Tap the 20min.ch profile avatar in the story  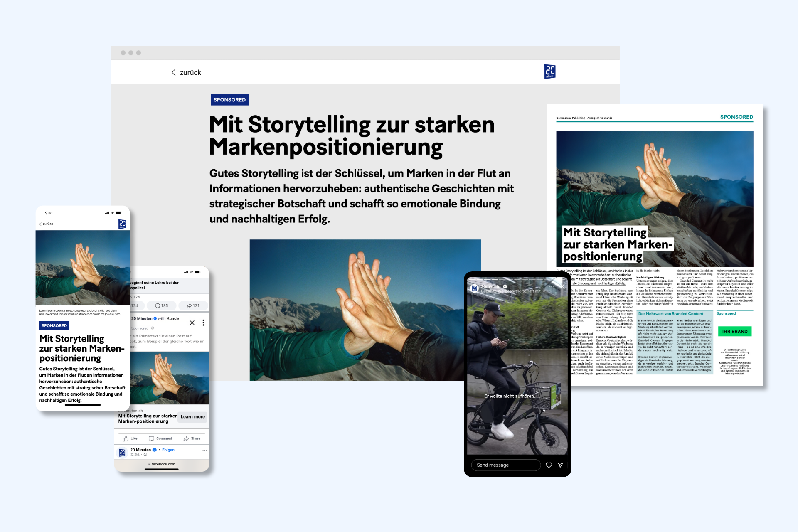pyautogui.click(x=475, y=288)
